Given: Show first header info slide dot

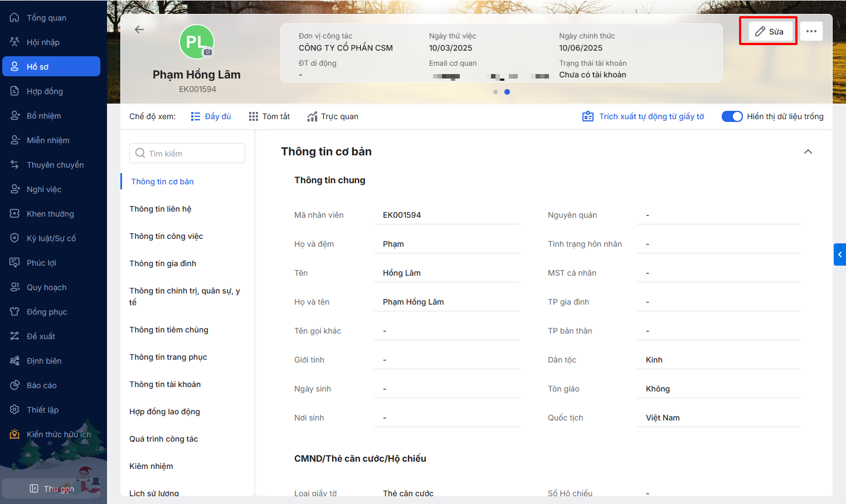Looking at the screenshot, I should pyautogui.click(x=495, y=92).
